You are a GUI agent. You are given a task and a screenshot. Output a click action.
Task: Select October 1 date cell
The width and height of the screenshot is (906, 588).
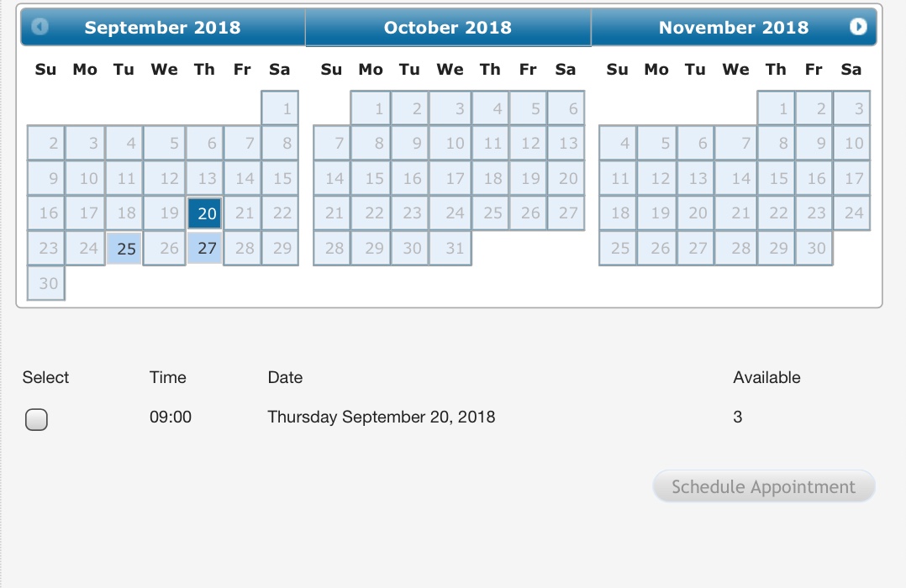click(x=371, y=108)
